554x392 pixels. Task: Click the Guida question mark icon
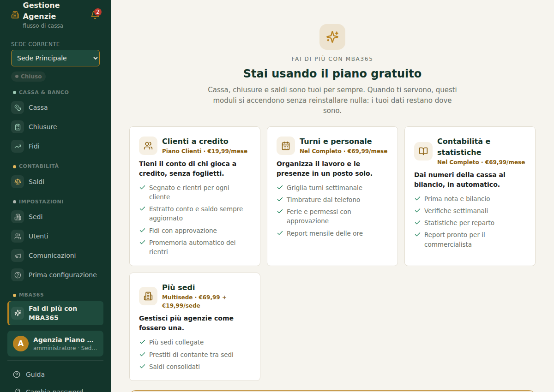(17, 374)
